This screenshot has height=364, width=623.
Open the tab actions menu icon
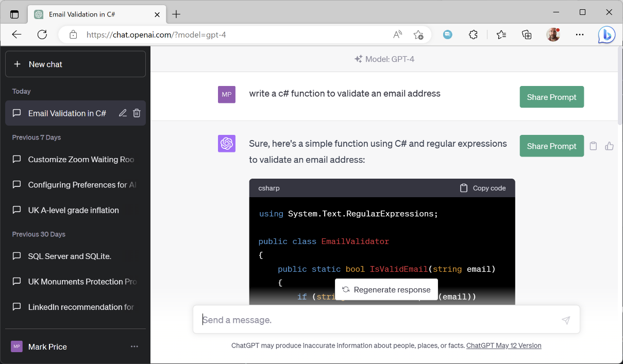click(x=14, y=14)
